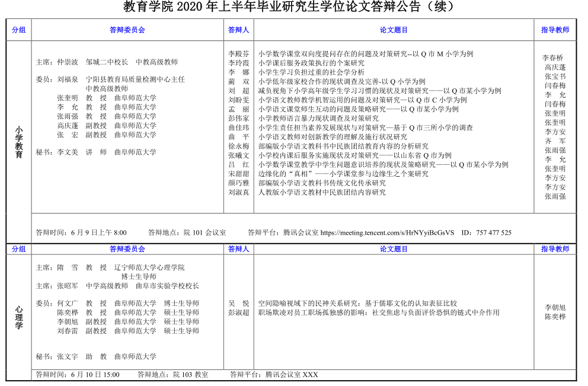588x386 pixels.
Task: Click the thesis title starting with 空间隐喻视域下
Action: pos(357,303)
